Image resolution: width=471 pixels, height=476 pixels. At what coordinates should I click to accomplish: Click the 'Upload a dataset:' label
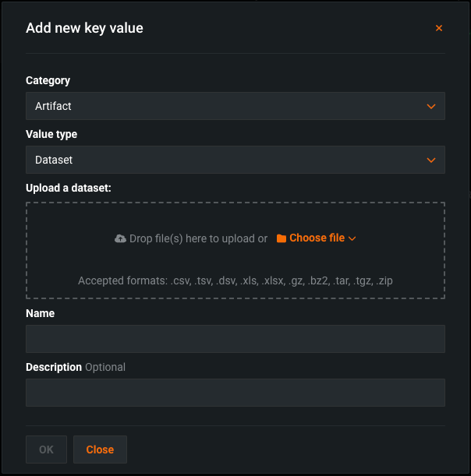tap(69, 188)
